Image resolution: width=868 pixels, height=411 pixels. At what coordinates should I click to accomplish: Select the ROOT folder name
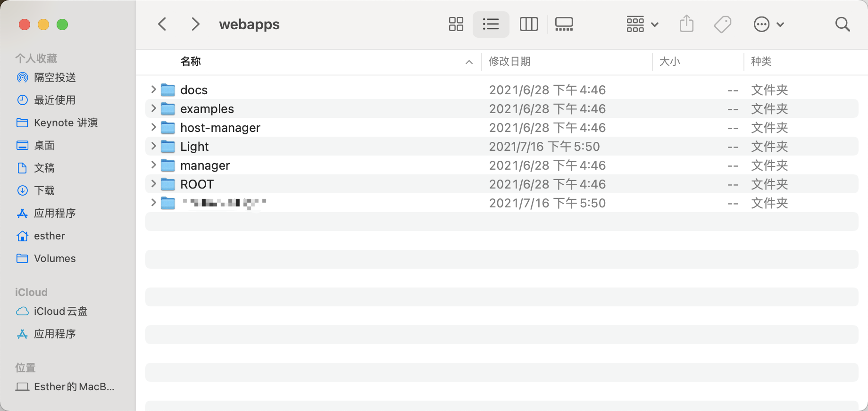point(197,184)
